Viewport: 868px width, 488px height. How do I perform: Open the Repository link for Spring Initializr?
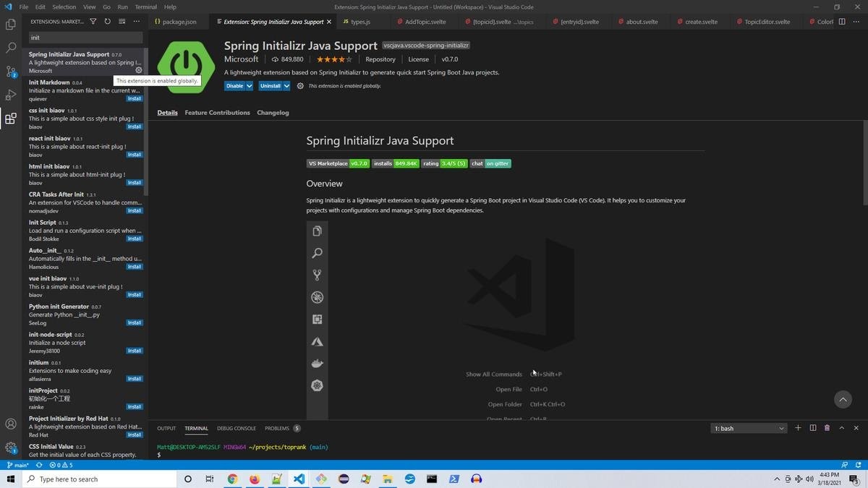coord(380,59)
